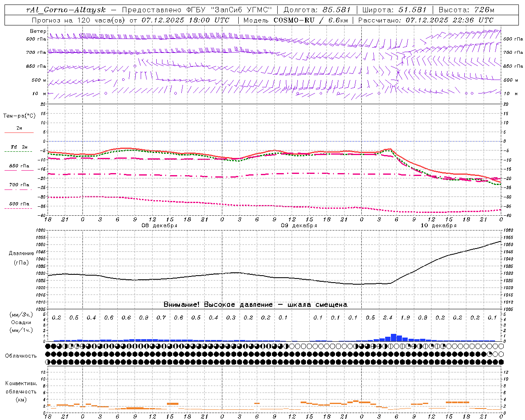525x420 pixels.
Task: Click the Ветер panel label
Action: tap(38, 31)
